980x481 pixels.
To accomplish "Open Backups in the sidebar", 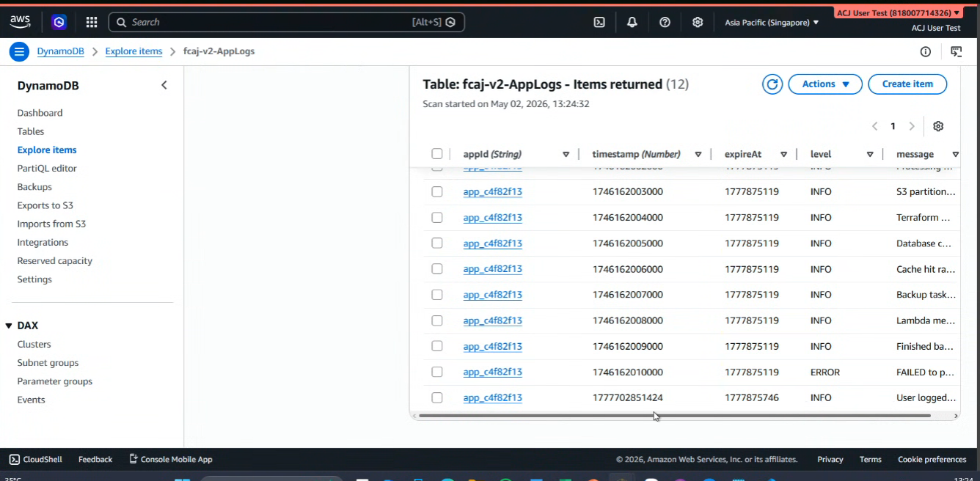I will click(x=34, y=187).
